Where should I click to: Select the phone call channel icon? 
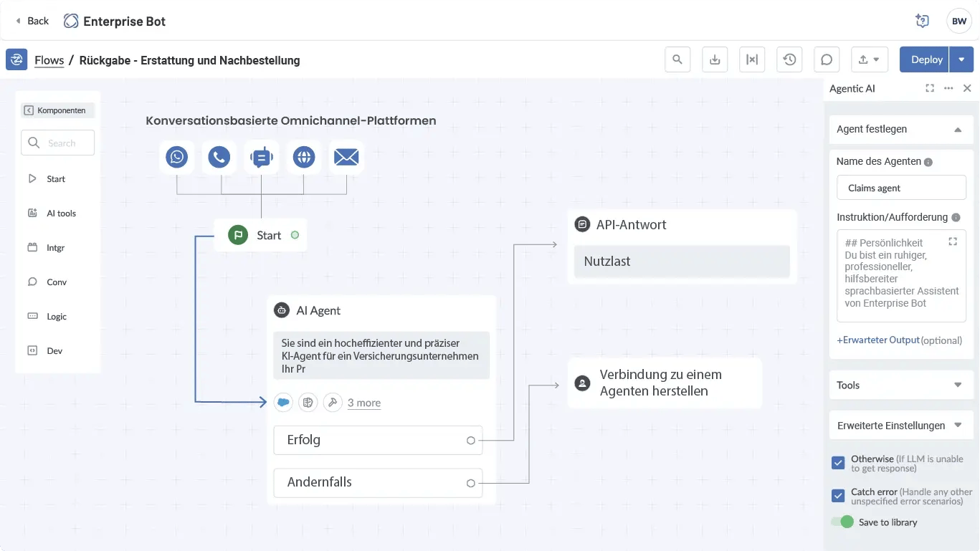point(219,157)
